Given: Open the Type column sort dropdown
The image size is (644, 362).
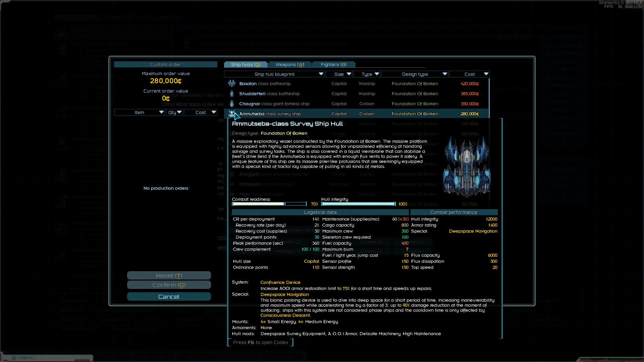Looking at the screenshot, I should point(367,74).
